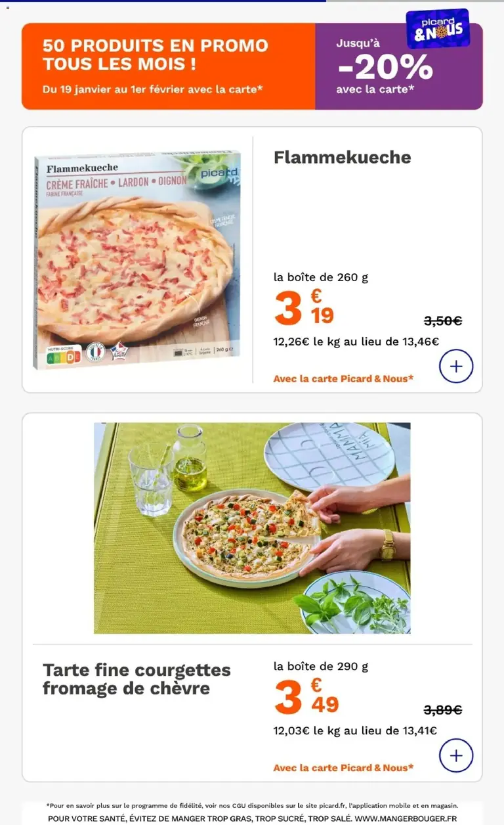Image resolution: width=504 pixels, height=825 pixels.
Task: Select the 3,19 € Flammekueche promo price
Action: click(x=304, y=308)
